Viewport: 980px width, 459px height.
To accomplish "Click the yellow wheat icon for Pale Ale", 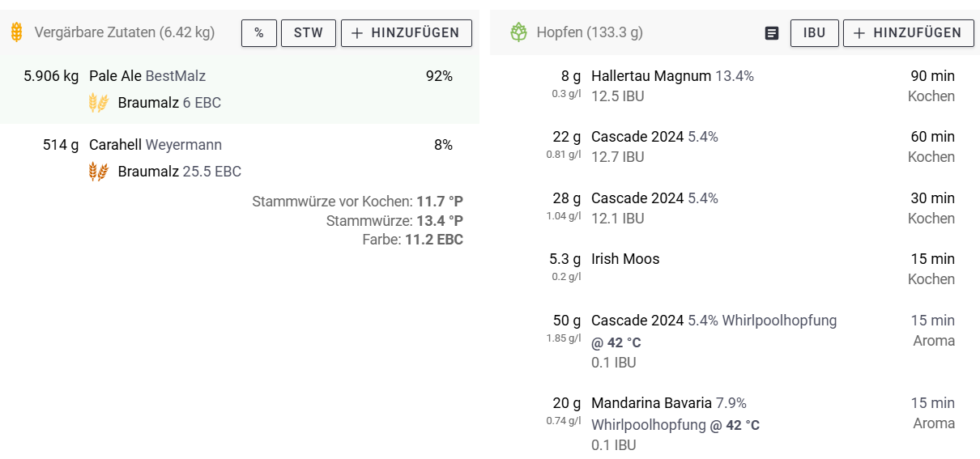I will [98, 103].
